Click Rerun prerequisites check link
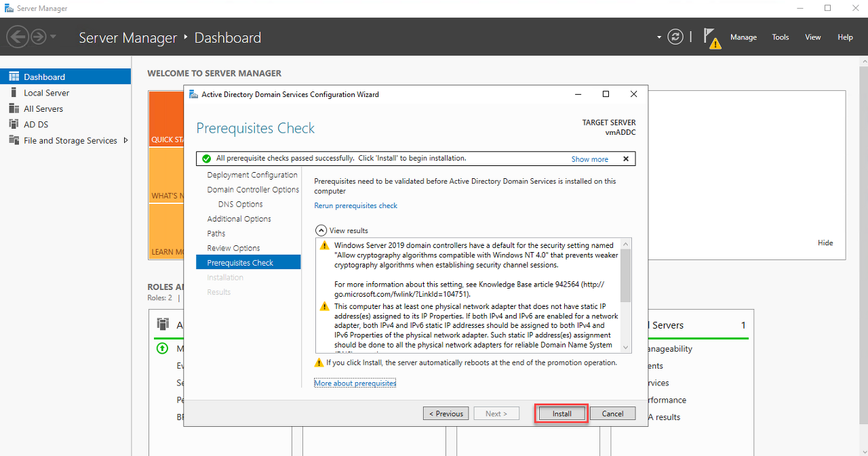This screenshot has width=868, height=456. coord(355,205)
